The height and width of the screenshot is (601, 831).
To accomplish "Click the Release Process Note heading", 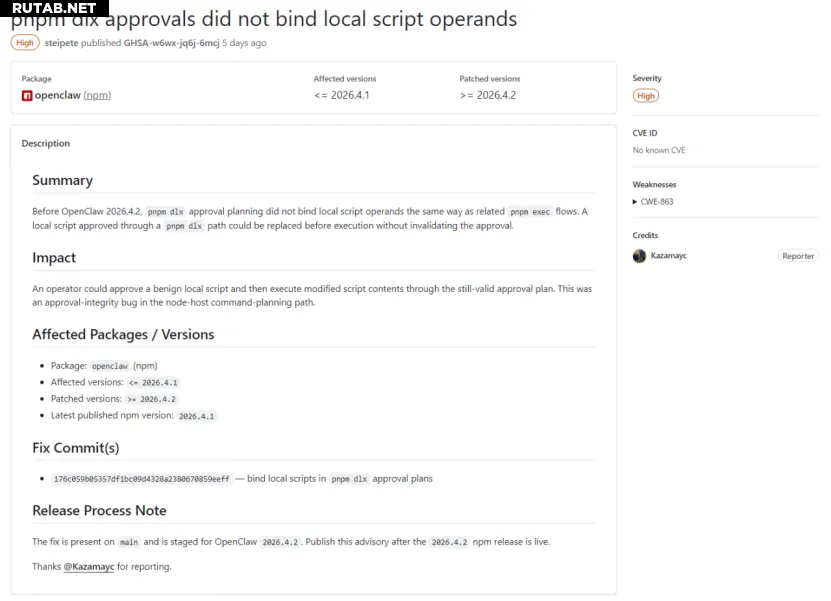I will coord(99,511).
